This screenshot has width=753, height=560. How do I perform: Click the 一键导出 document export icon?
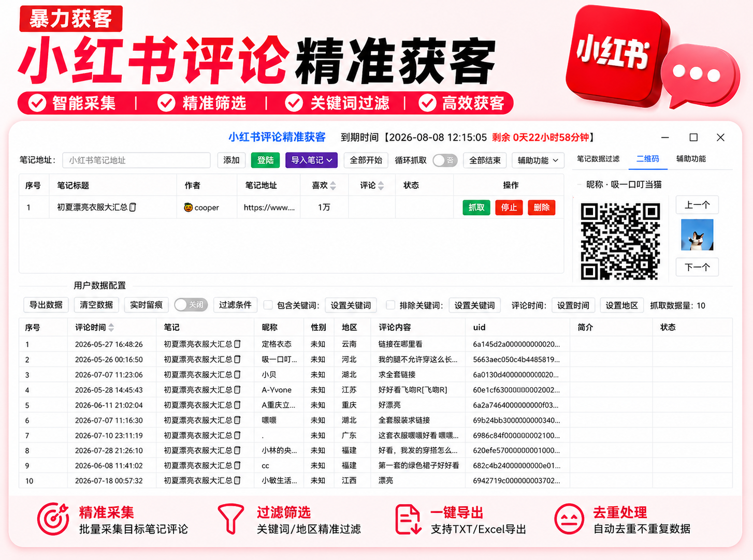409,519
